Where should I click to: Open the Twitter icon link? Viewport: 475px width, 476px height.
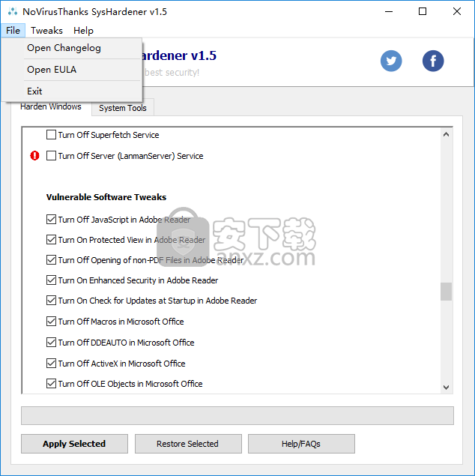pos(391,61)
